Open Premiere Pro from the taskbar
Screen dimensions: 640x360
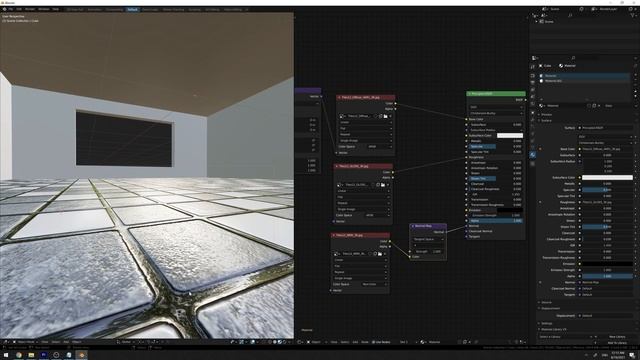pos(44,355)
